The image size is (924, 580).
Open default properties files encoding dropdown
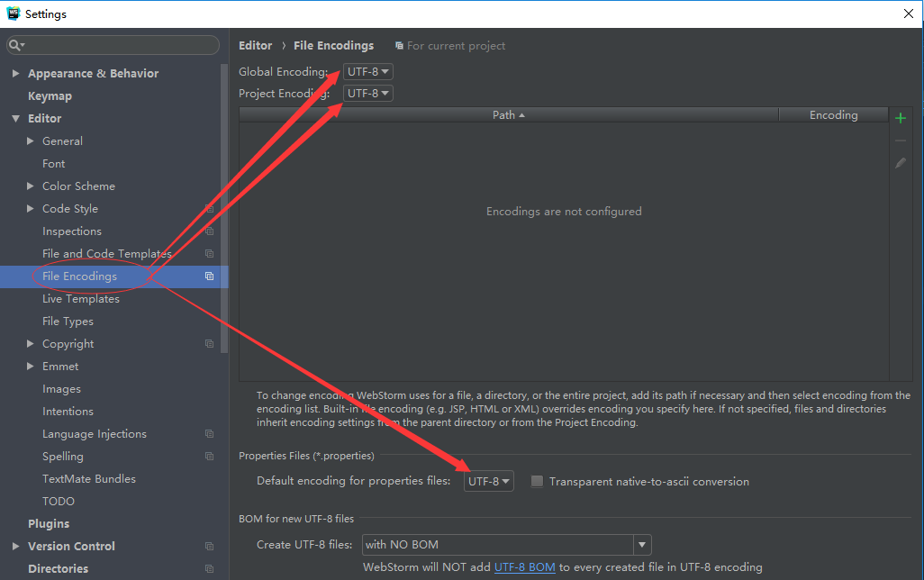point(488,481)
